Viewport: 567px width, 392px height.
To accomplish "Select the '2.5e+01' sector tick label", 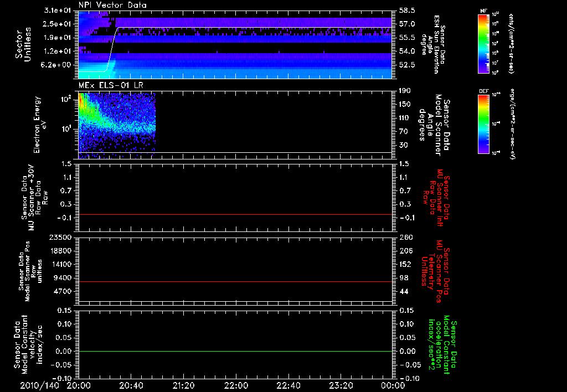I will 58,24.
